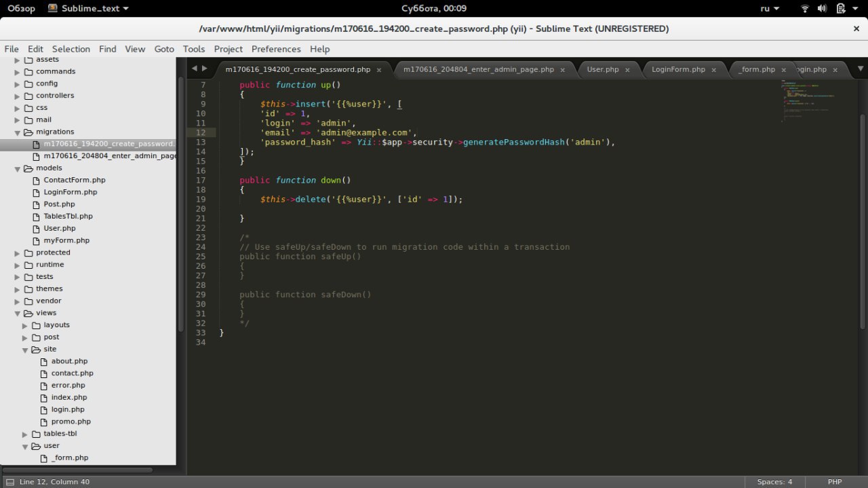The width and height of the screenshot is (868, 488).
Task: Click PHP syntax selector in status bar
Action: (x=834, y=482)
